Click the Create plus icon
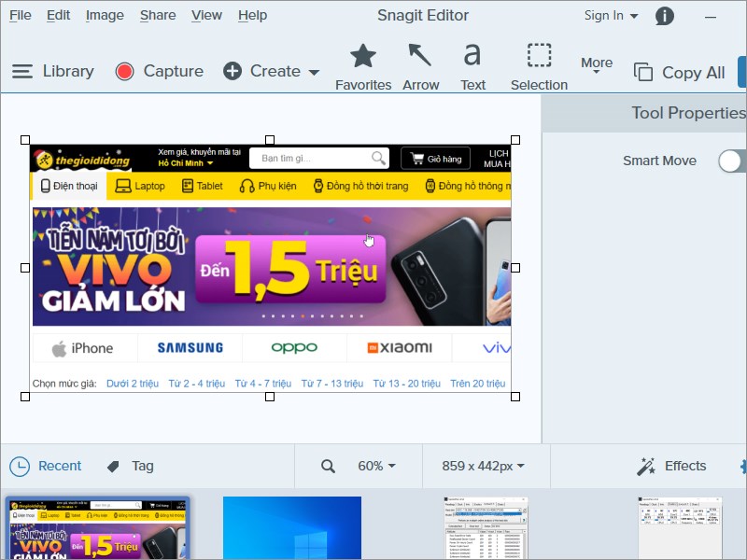Screen dimensions: 747x560 pos(233,72)
